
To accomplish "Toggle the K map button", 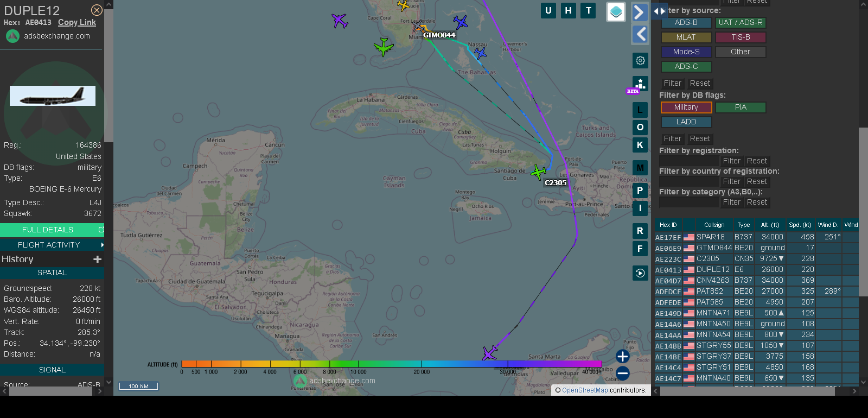I will point(640,145).
